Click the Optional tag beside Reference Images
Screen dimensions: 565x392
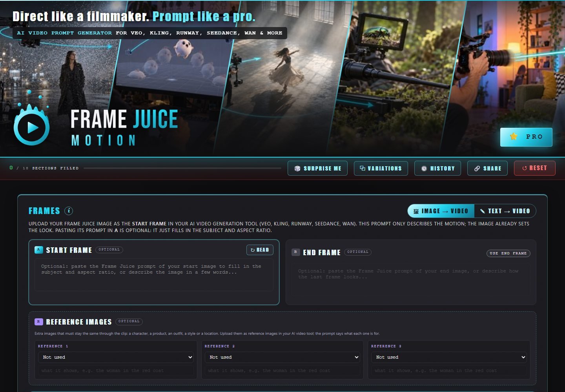(129, 321)
